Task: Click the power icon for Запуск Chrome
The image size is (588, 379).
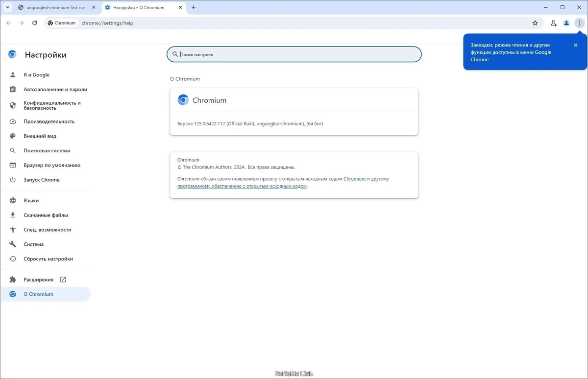Action: tap(13, 180)
